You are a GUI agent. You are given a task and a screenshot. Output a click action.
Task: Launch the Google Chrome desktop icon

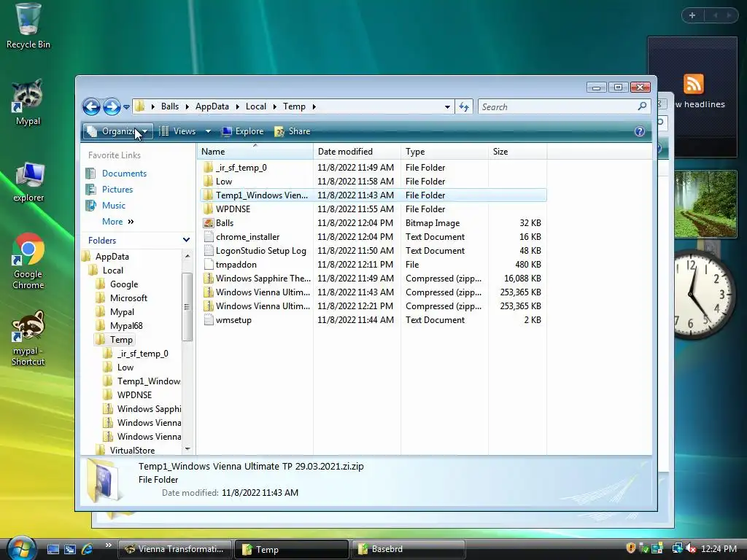tap(28, 260)
